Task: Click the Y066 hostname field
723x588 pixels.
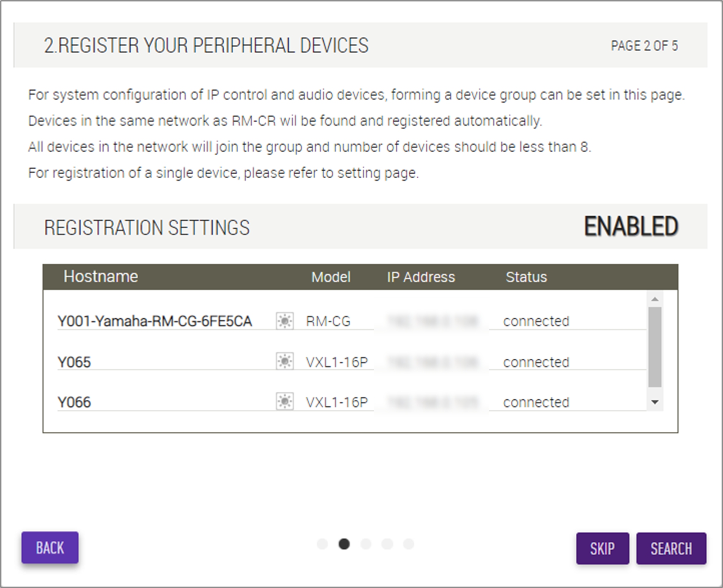Action: point(162,402)
